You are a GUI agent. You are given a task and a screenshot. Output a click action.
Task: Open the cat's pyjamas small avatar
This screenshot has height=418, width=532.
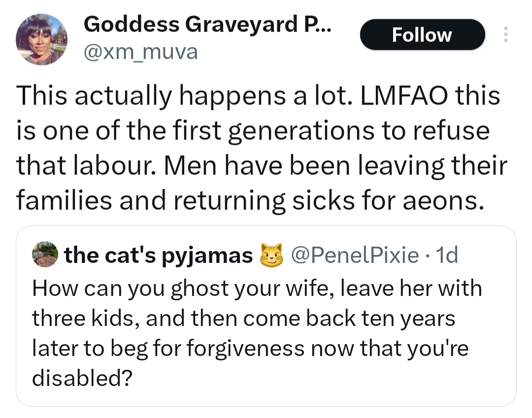pyautogui.click(x=45, y=256)
